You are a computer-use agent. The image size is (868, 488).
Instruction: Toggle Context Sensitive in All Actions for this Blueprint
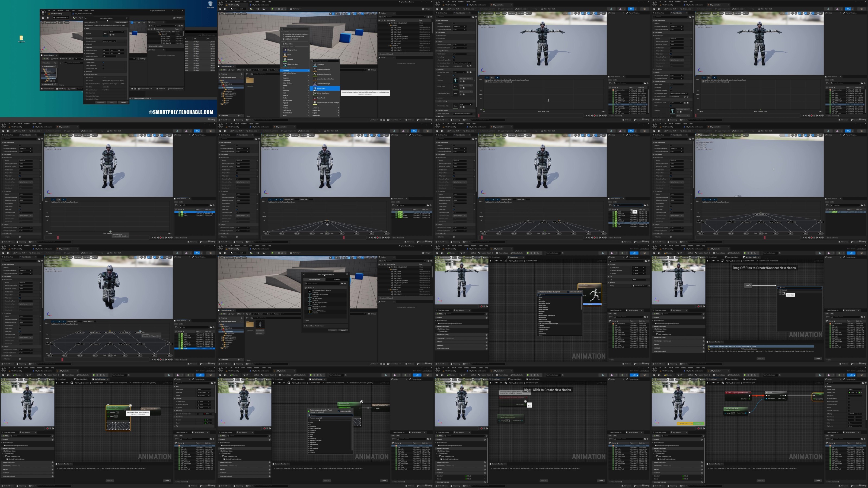[569, 292]
